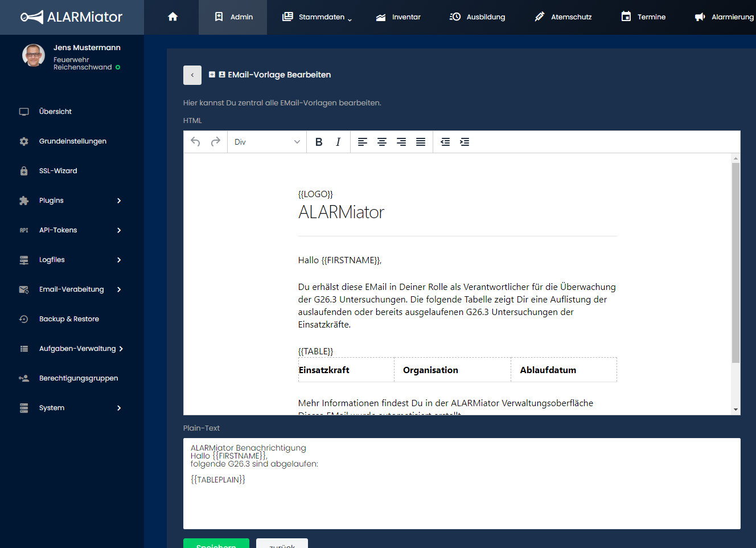Justify text
This screenshot has width=756, height=548.
click(421, 142)
